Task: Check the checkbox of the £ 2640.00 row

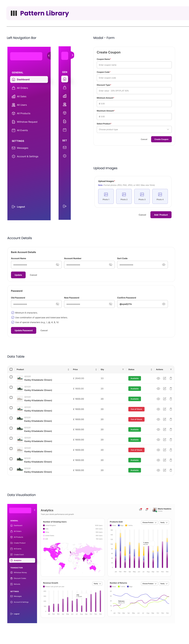Action: tap(11, 377)
